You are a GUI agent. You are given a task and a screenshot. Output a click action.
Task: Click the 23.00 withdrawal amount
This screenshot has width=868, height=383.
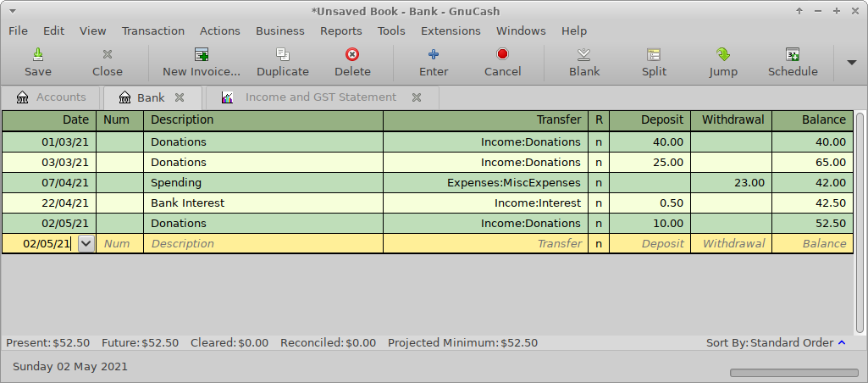tap(732, 183)
